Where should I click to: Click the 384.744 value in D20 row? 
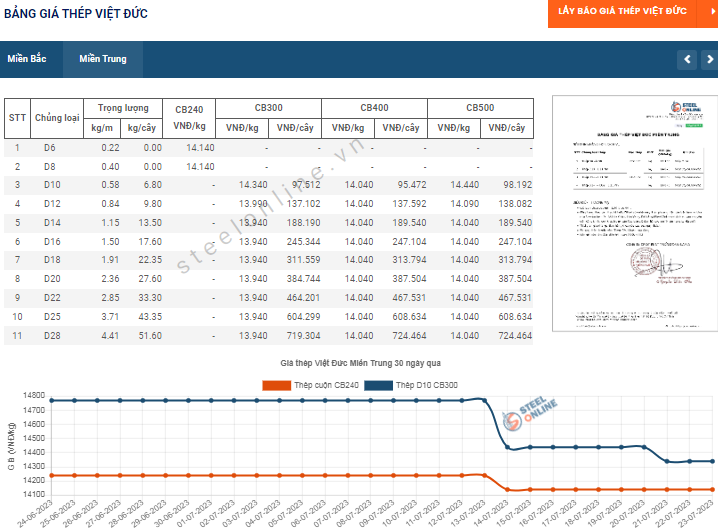pos(304,279)
